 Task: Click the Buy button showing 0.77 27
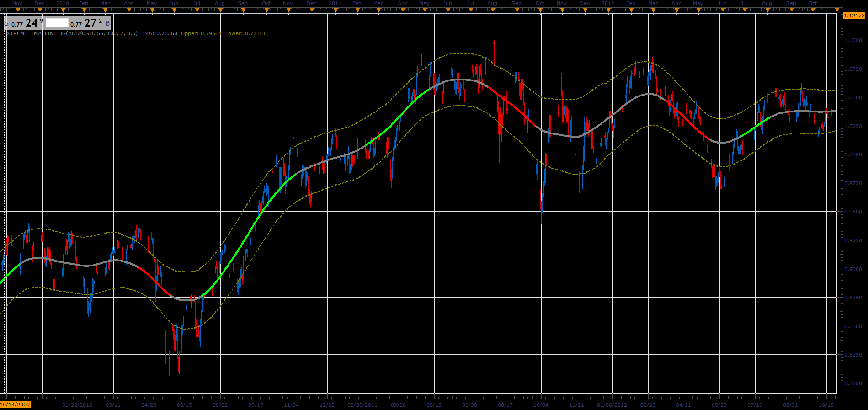click(90, 23)
